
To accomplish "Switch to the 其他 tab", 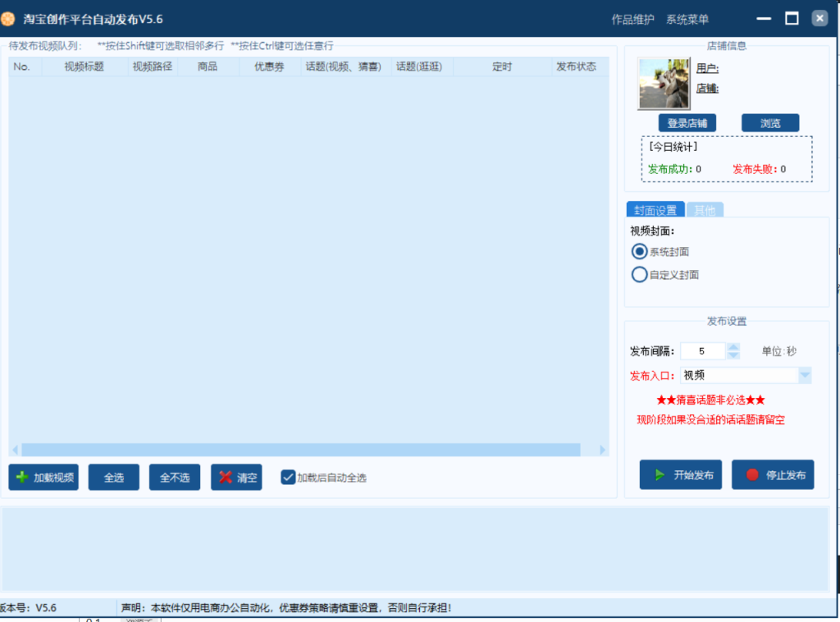I will pyautogui.click(x=704, y=210).
